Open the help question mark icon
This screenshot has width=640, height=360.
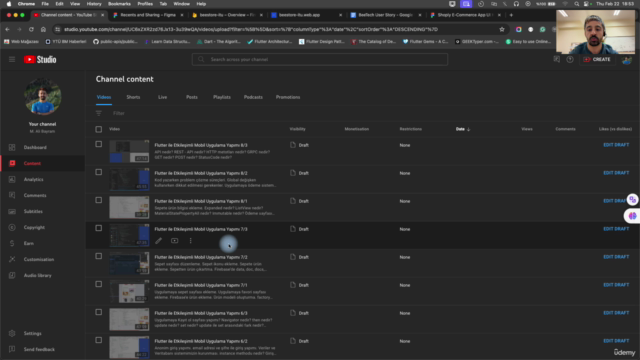pos(570,60)
